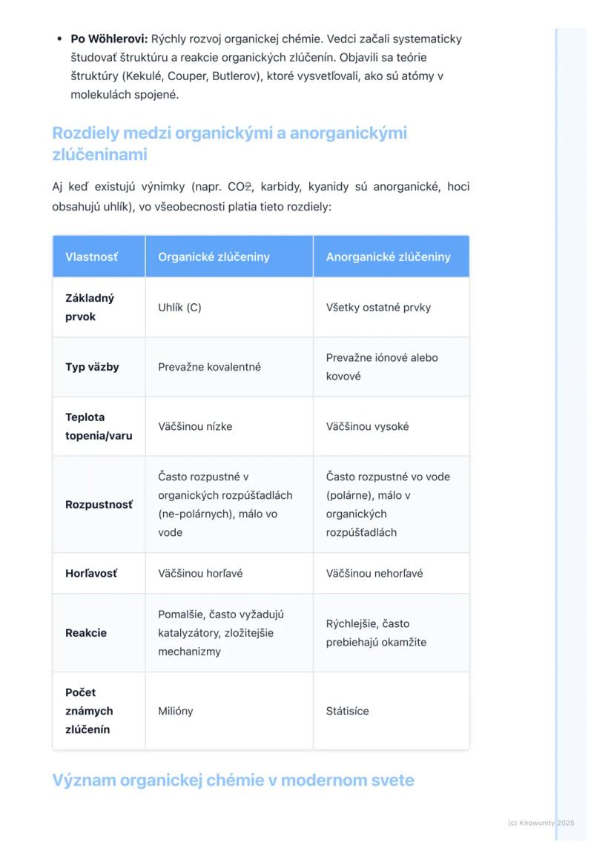Select the "Reakcie" row label
Viewport: 614px width, 868px height.
(x=86, y=633)
